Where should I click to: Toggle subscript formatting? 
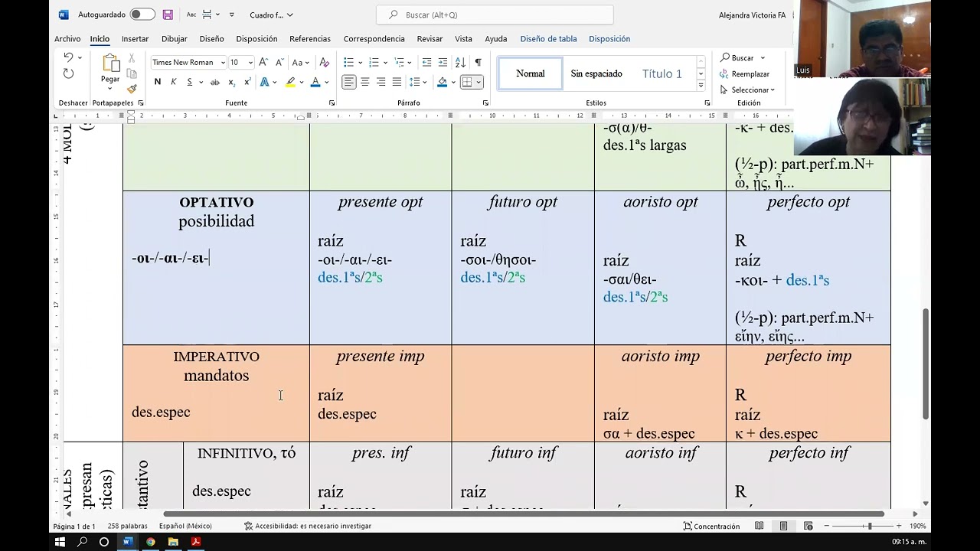[x=232, y=82]
